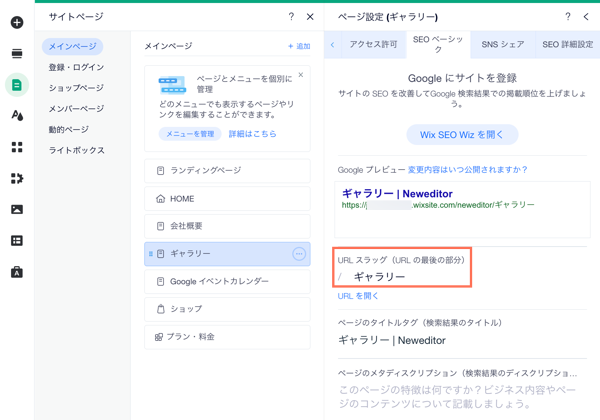Click the Google preview title ギャラリー | Neweditor

[397, 194]
